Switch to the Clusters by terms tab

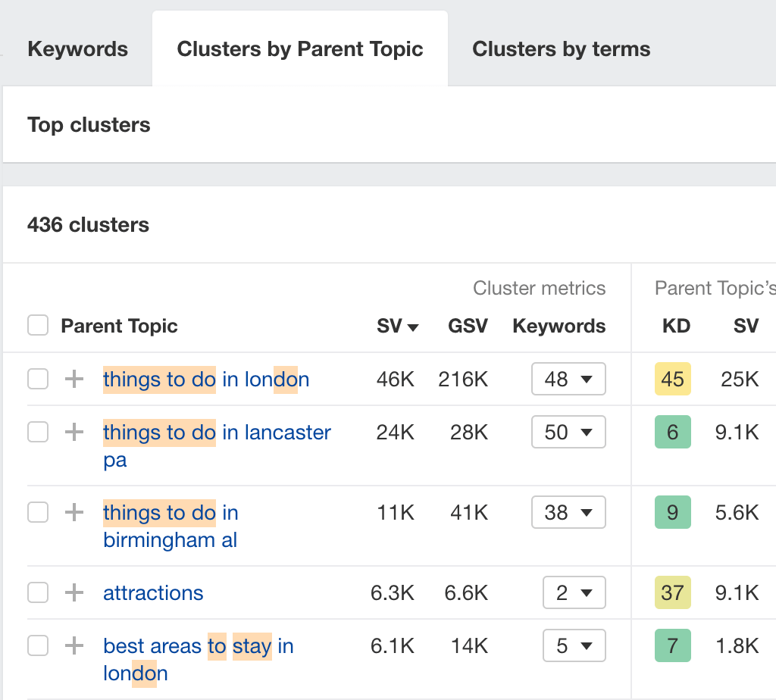click(x=561, y=48)
